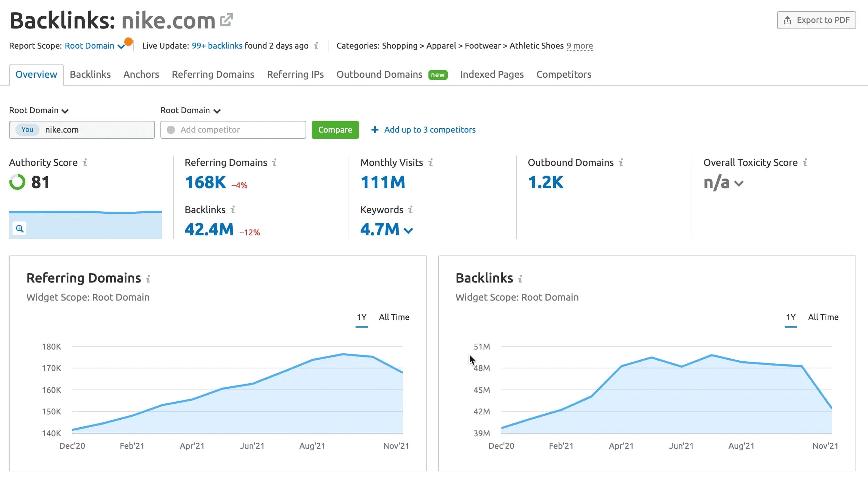This screenshot has width=868, height=479.
Task: Click info icon beside Backlinks chart title
Action: (520, 279)
